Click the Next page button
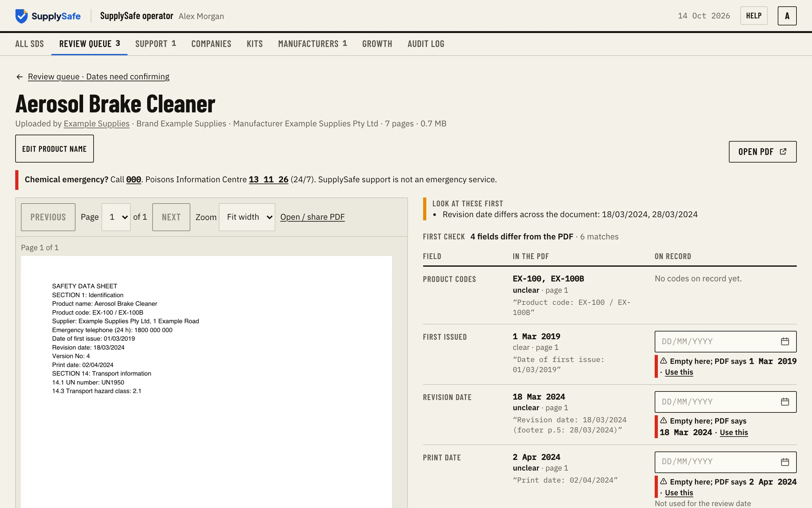This screenshot has width=812, height=508. coord(171,217)
